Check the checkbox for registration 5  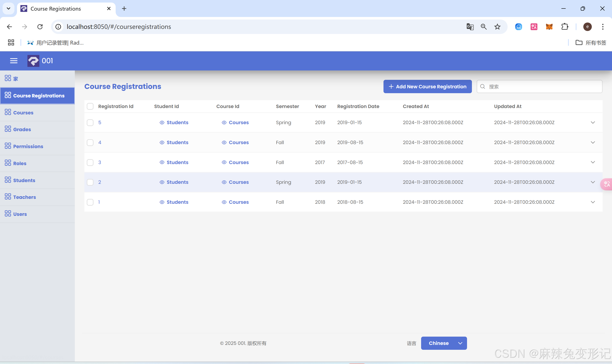(x=90, y=122)
